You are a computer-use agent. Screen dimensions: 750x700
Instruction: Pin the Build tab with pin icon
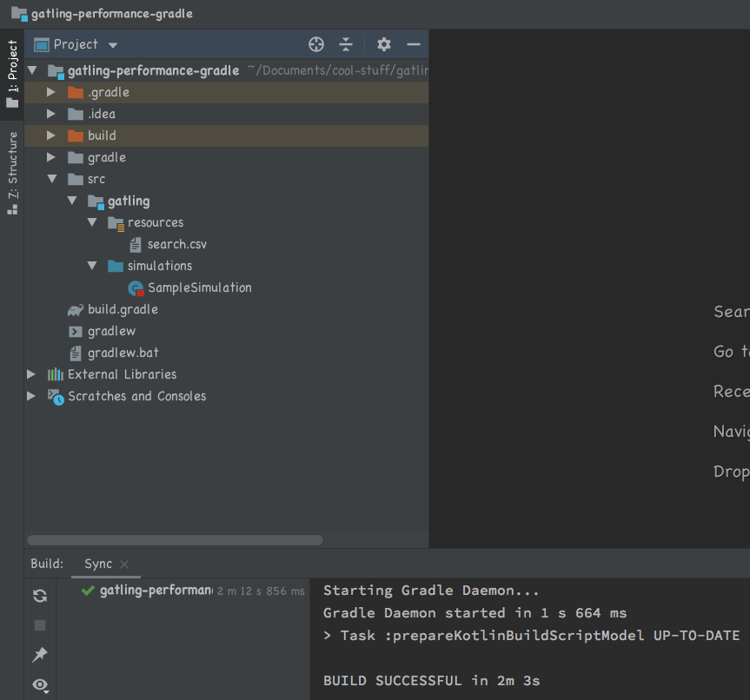[40, 655]
